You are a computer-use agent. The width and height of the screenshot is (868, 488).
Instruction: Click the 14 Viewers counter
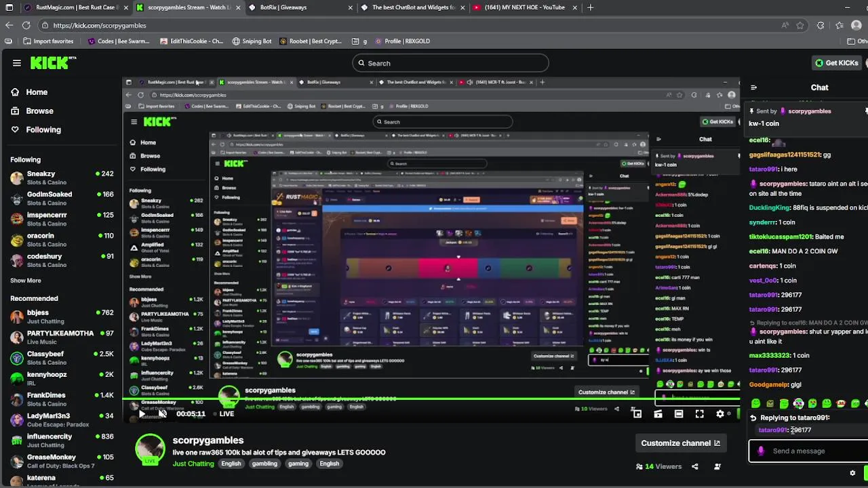[x=658, y=466]
